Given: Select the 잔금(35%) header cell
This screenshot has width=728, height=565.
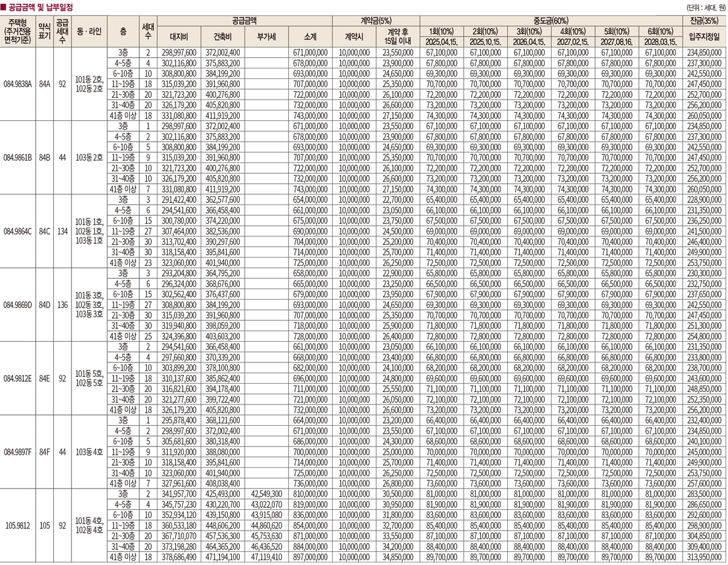Looking at the screenshot, I should click(704, 21).
